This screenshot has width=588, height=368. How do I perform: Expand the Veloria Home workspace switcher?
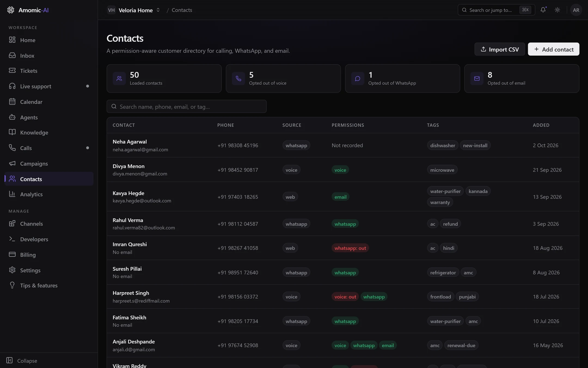click(134, 10)
